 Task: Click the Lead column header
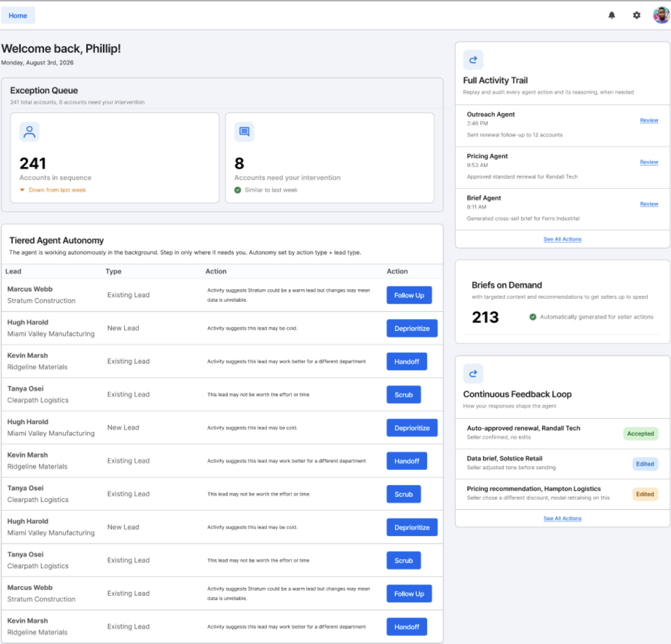13,271
